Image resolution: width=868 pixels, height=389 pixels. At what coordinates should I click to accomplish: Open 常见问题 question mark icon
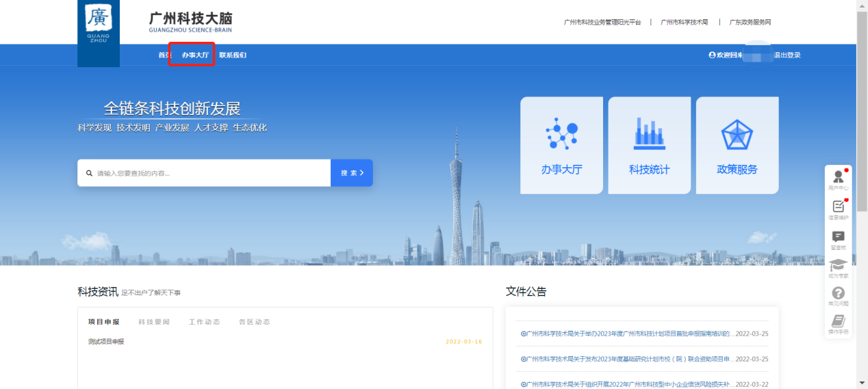(x=838, y=296)
